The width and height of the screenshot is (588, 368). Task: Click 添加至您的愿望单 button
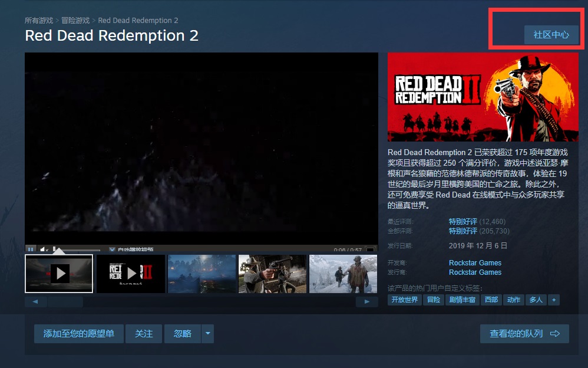(x=78, y=334)
